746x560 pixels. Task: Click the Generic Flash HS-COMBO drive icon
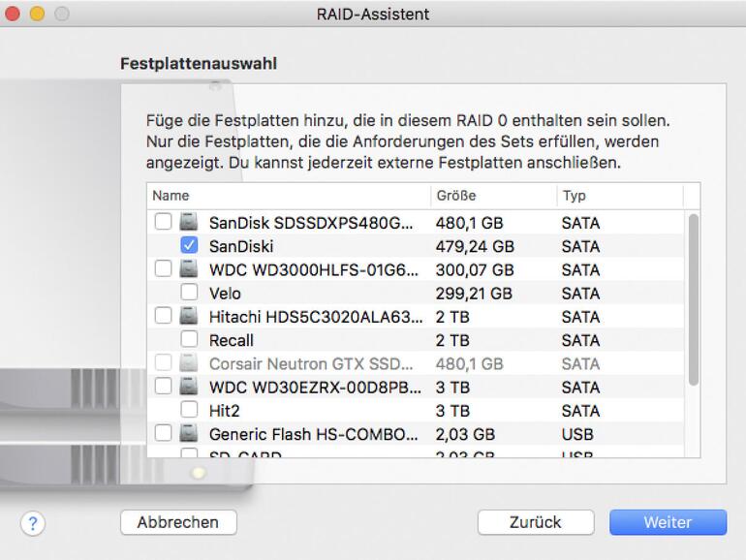click(x=188, y=433)
